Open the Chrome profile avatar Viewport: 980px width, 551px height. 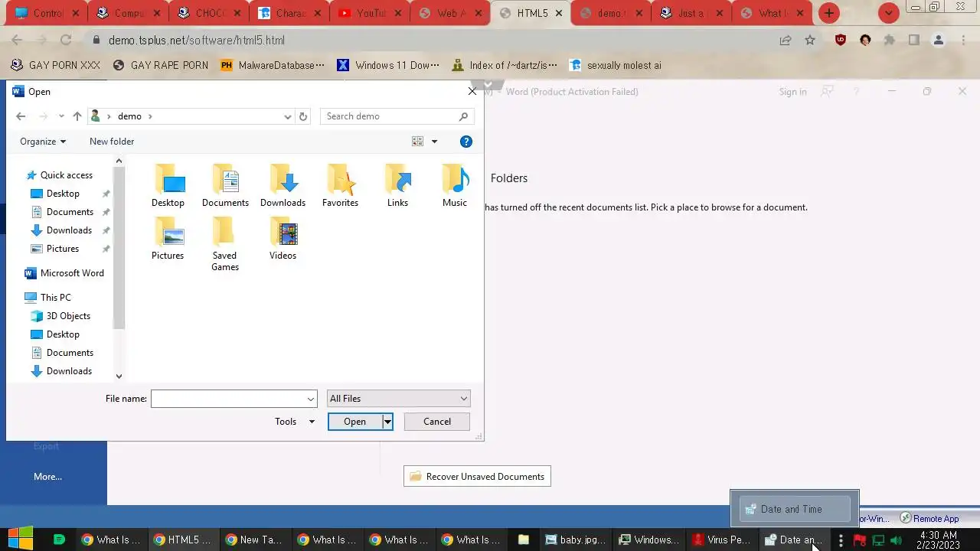tap(939, 41)
